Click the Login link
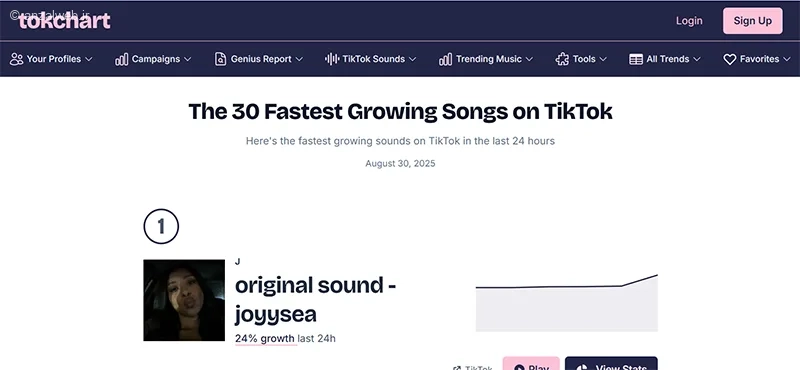Screen dimensions: 800x370 click(689, 21)
